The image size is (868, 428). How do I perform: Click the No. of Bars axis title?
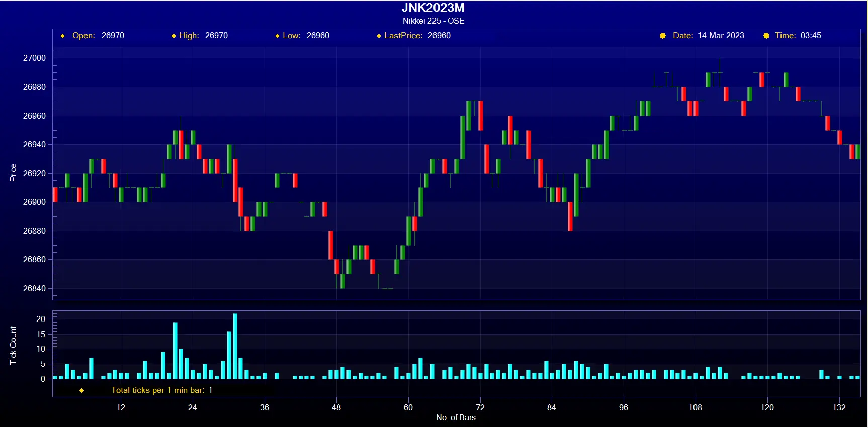click(456, 417)
